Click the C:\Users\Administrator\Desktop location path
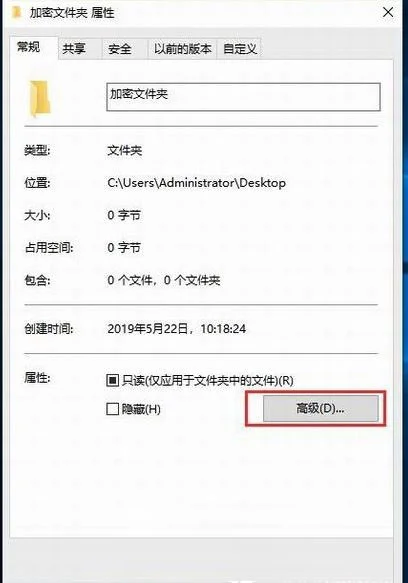 tap(197, 183)
